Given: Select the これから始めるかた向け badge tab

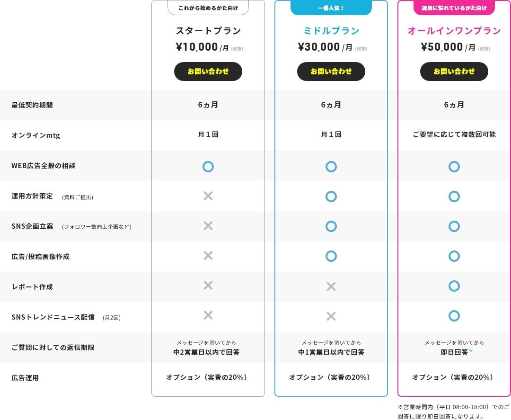Looking at the screenshot, I should coord(208,8).
